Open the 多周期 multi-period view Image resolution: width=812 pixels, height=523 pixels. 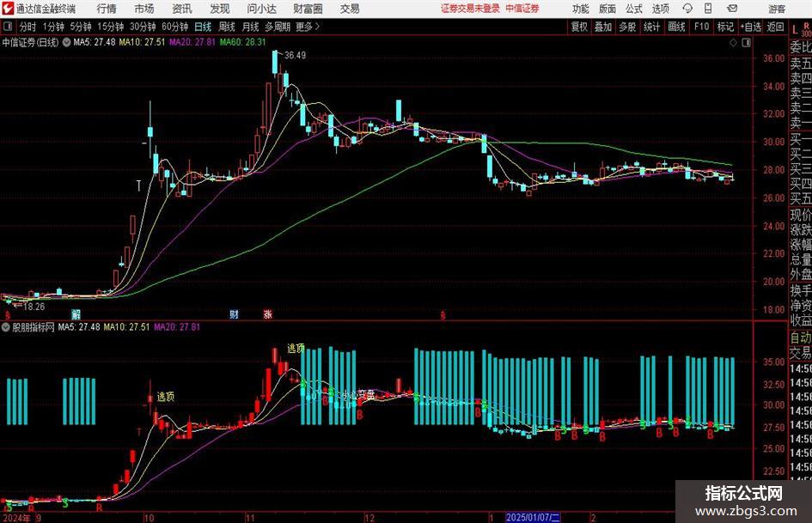[277, 27]
